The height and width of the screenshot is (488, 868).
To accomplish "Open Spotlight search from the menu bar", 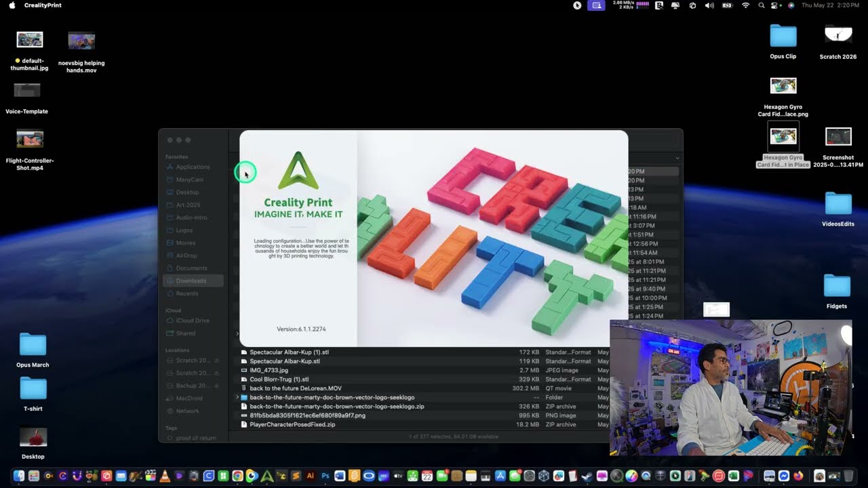I will pos(762,5).
